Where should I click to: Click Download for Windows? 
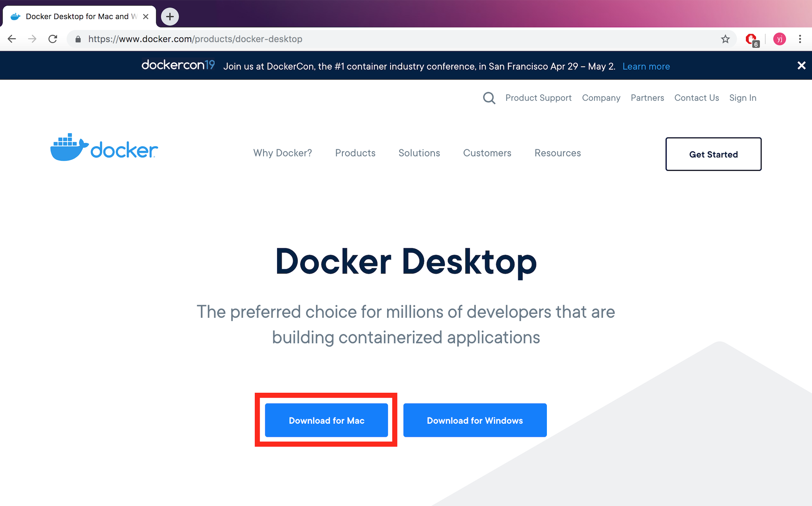[475, 420]
